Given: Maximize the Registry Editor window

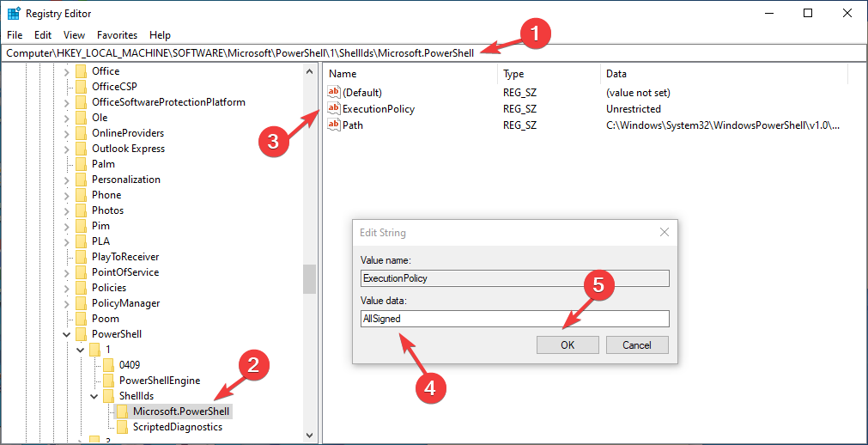Looking at the screenshot, I should pyautogui.click(x=808, y=13).
